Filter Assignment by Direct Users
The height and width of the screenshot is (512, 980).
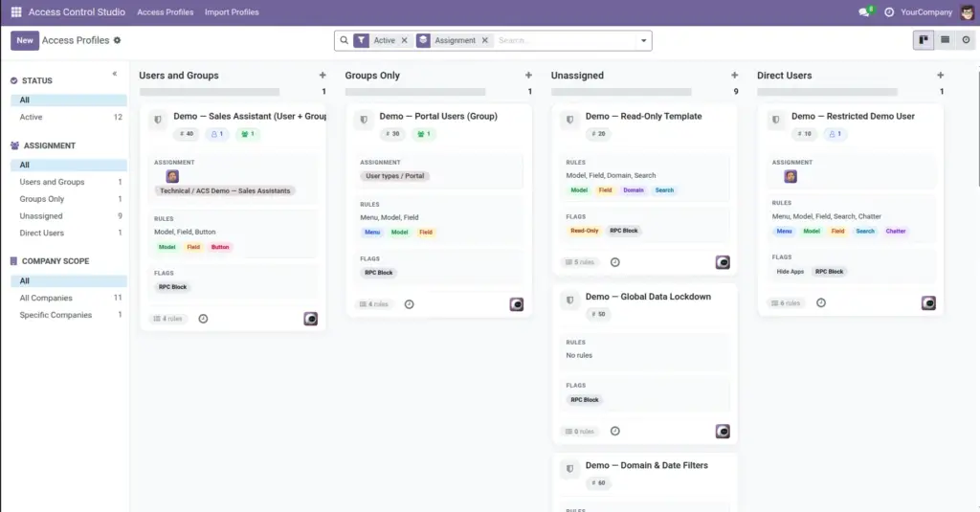69,233
